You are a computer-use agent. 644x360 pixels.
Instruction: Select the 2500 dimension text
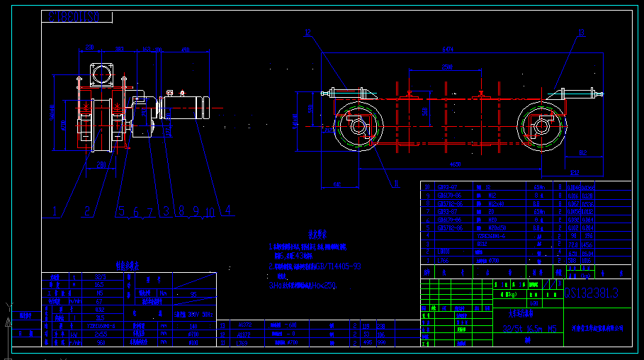(446, 67)
